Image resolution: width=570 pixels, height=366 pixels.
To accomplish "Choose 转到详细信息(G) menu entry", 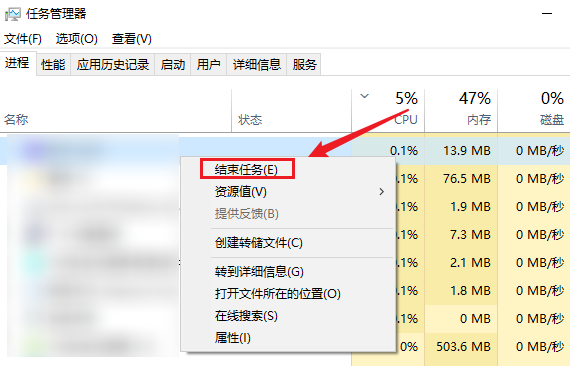I will click(288, 272).
